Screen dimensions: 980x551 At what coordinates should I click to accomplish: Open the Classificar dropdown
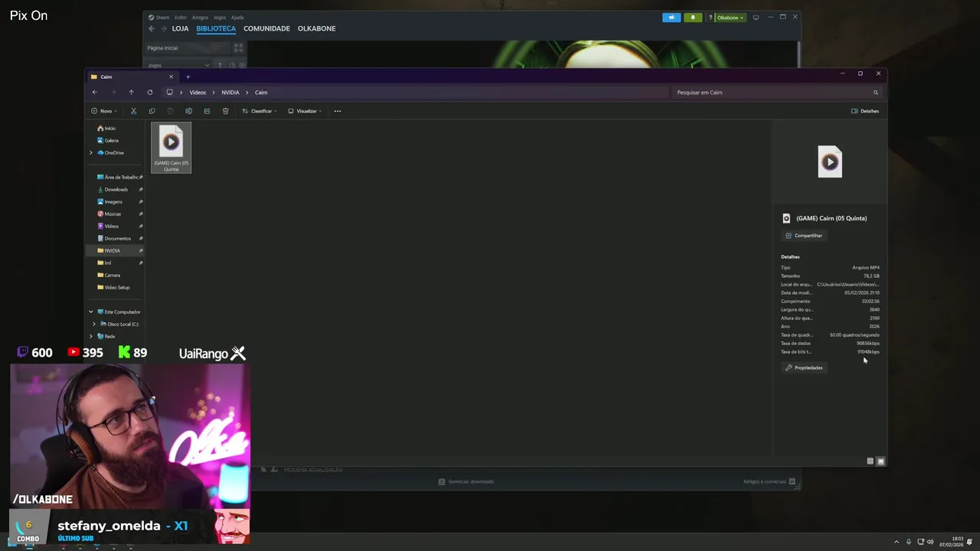tap(260, 111)
